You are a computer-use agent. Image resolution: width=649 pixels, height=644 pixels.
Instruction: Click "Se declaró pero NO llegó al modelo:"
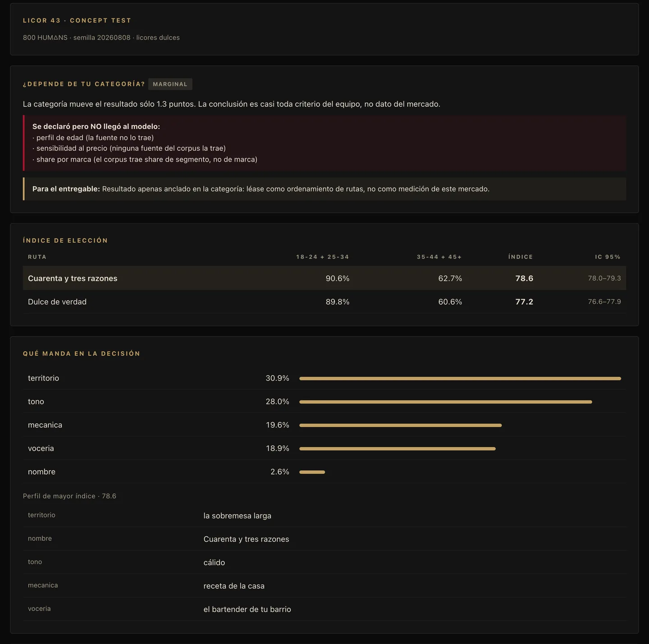click(x=96, y=127)
